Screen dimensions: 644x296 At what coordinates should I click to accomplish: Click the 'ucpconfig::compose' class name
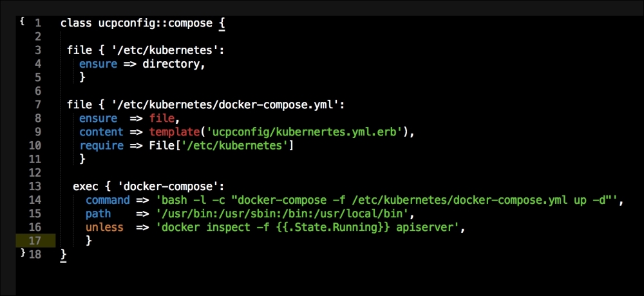coord(155,23)
